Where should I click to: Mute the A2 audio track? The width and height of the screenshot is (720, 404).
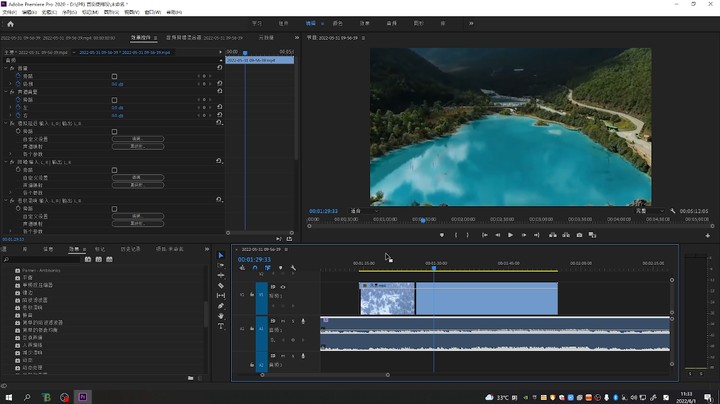coord(283,356)
